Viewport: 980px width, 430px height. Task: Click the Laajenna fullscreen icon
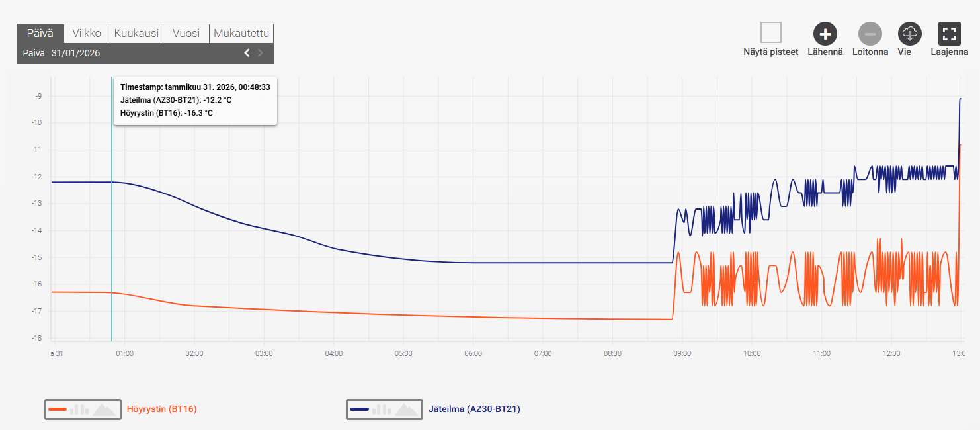click(x=949, y=33)
